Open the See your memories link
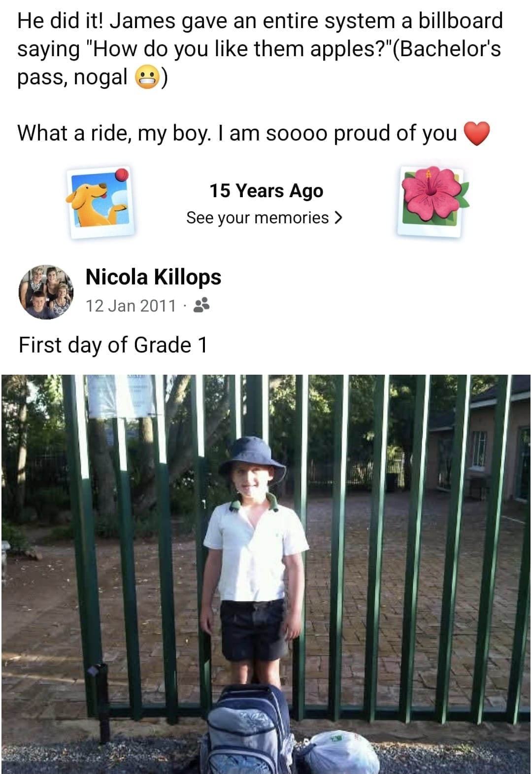Viewport: 532px width, 774px height. click(265, 217)
